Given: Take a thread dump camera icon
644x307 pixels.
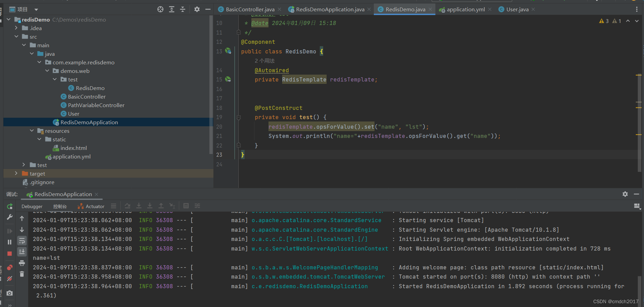Looking at the screenshot, I should [10, 293].
